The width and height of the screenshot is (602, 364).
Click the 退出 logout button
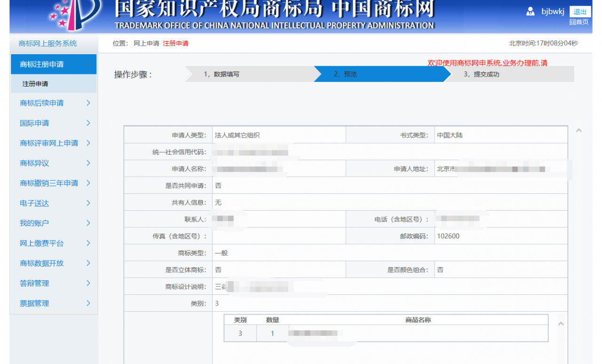(x=579, y=11)
